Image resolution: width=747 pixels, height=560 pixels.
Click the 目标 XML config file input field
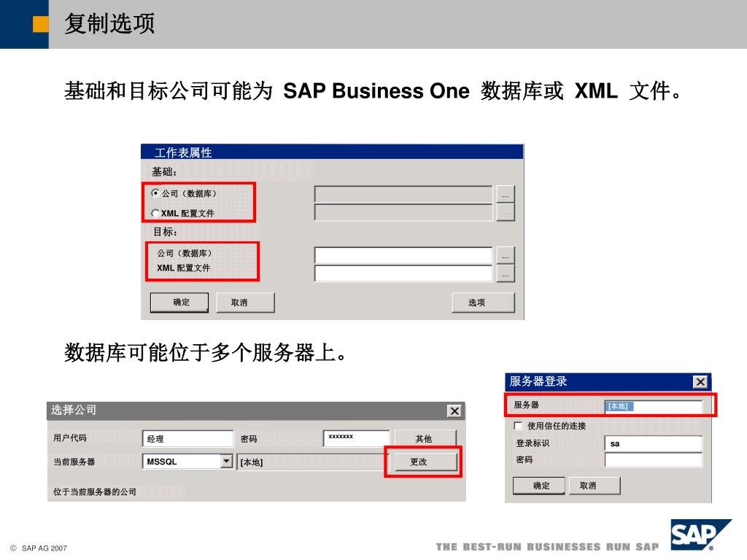(403, 273)
